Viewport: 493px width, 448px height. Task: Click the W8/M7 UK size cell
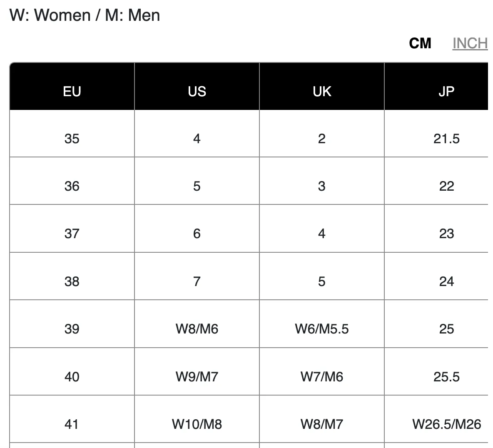click(x=322, y=419)
